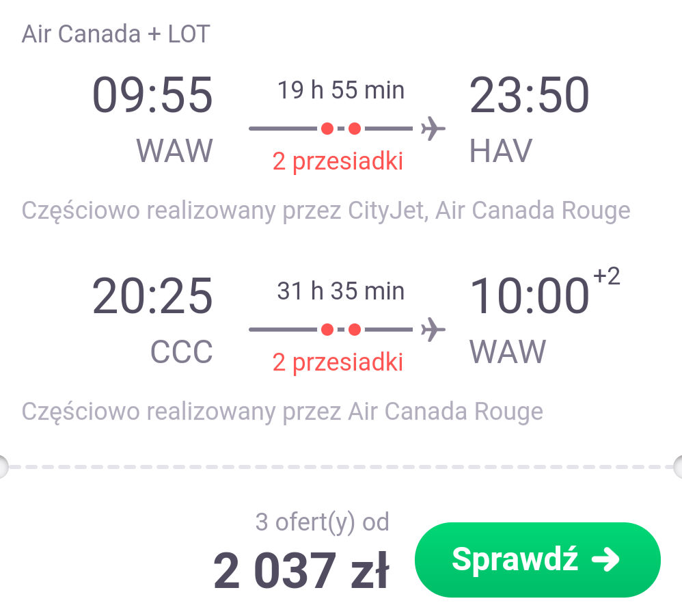Click departure time 09:55 from WAW
Viewport: 682px width, 616px height.
[x=152, y=95]
